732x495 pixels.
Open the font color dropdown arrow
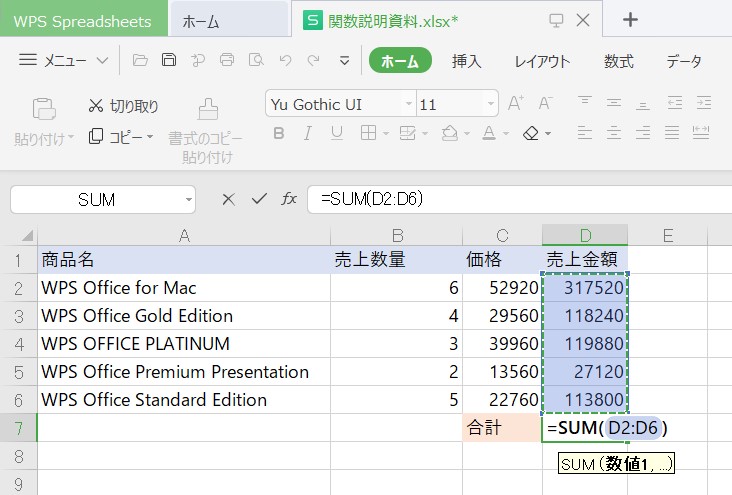pyautogui.click(x=506, y=134)
